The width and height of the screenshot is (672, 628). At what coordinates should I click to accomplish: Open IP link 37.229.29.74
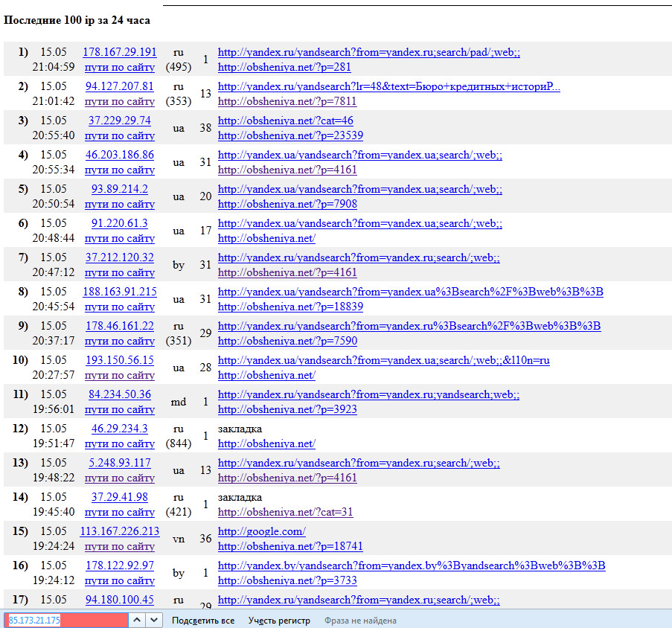pos(120,121)
